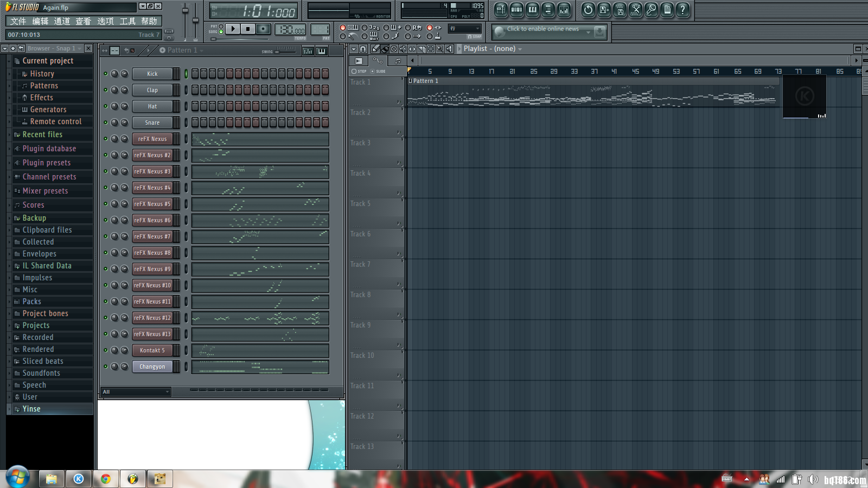This screenshot has height=488, width=868.
Task: Mute the reFX Nexus #5 channel LED
Action: [x=106, y=204]
